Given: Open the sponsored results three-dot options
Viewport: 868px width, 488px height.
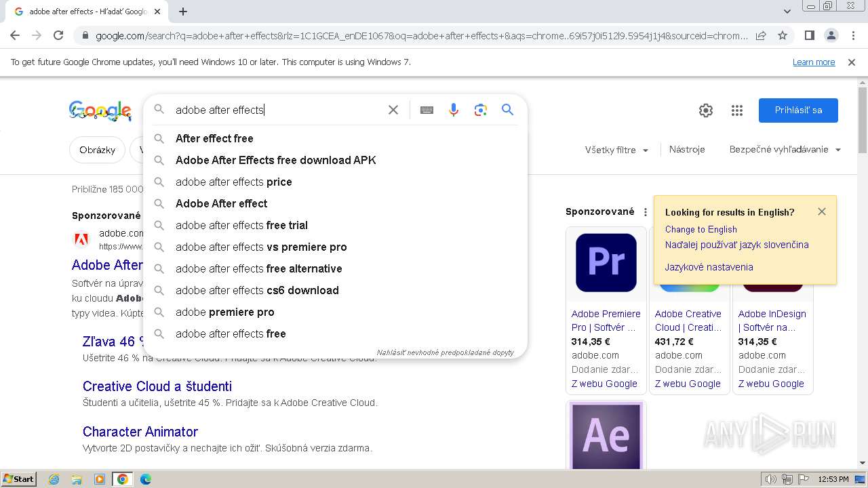Looking at the screenshot, I should click(x=646, y=212).
